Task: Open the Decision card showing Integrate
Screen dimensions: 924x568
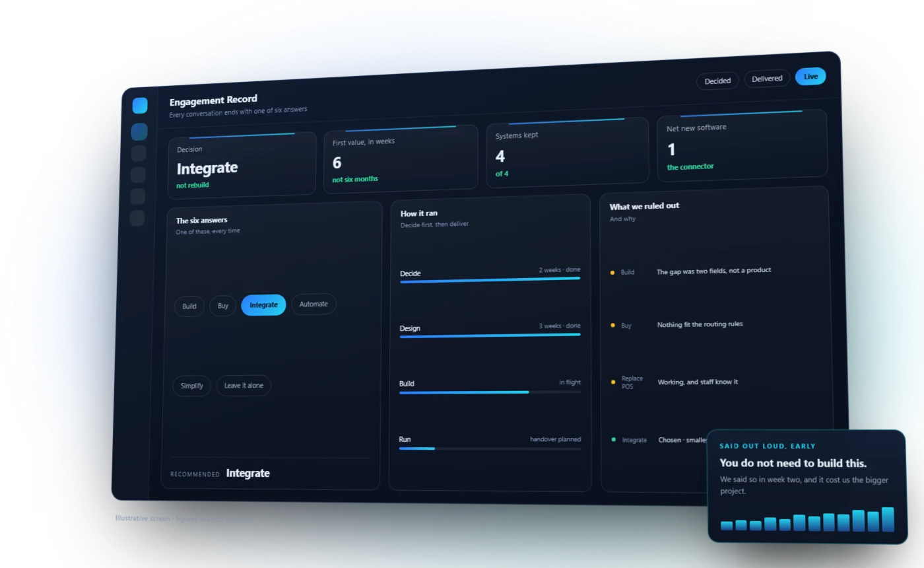Action: (x=242, y=166)
